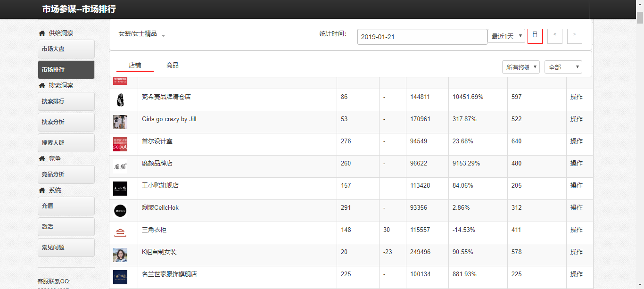
Task: Open the 全部 filter dropdown
Action: click(x=563, y=67)
